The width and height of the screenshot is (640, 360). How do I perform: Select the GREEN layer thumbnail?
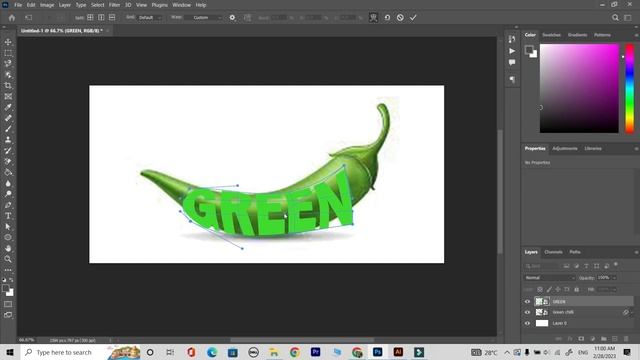pyautogui.click(x=539, y=302)
